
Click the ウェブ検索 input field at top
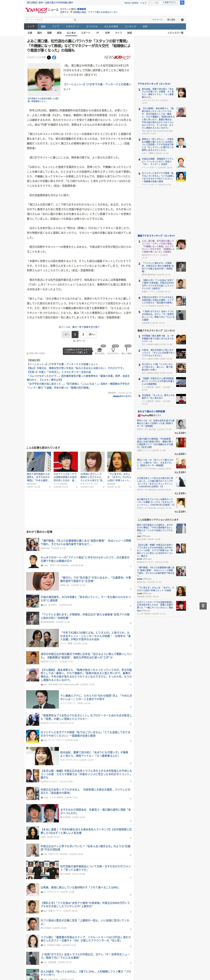pos(155,3)
